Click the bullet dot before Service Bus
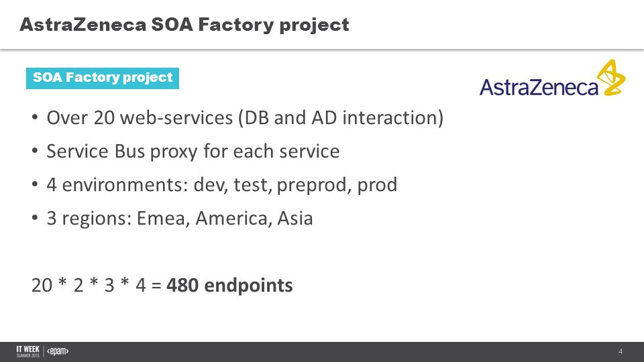Viewport: 644px width, 362px height. 35,151
